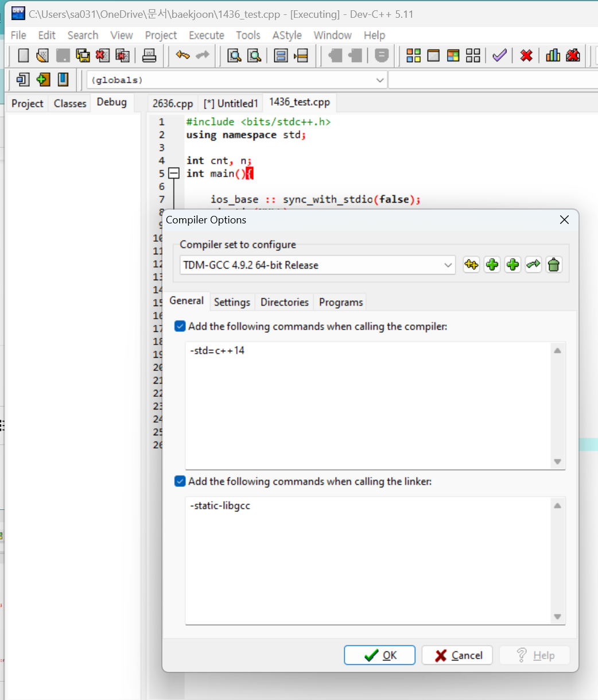
Task: Click the Goto Line toolbar icon
Action: coord(301,56)
